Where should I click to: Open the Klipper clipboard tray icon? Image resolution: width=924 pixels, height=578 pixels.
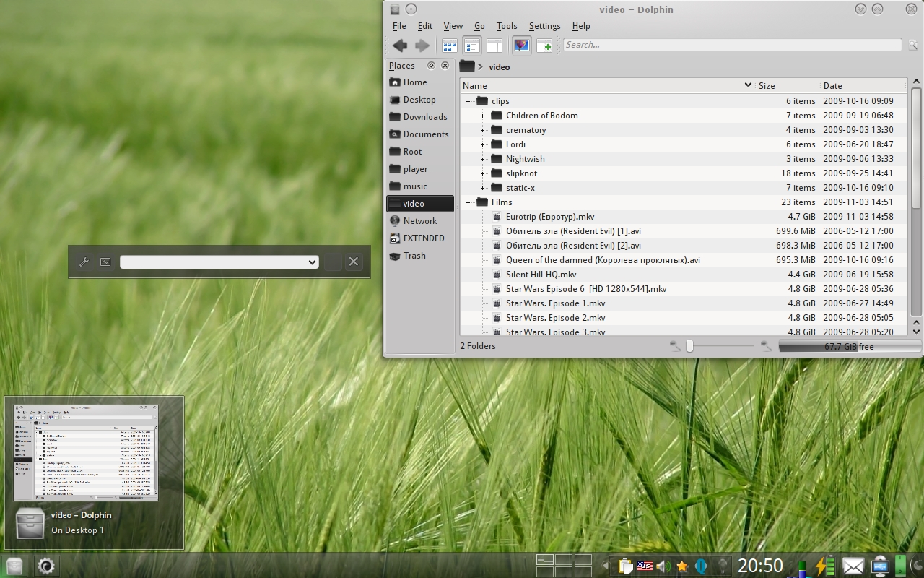pos(626,566)
